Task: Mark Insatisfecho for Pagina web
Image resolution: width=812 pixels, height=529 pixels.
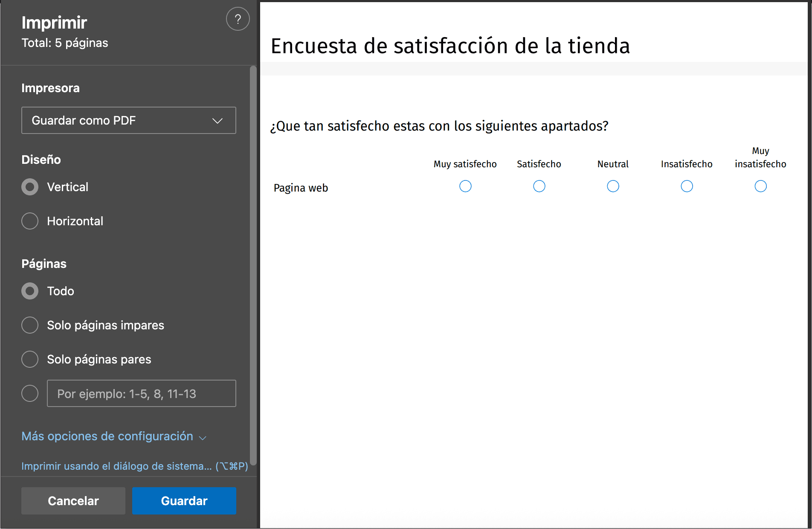Action: 687,186
